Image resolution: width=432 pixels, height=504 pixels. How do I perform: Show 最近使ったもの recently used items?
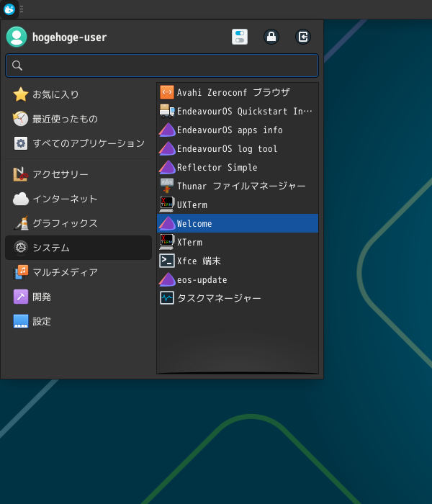tap(78, 119)
